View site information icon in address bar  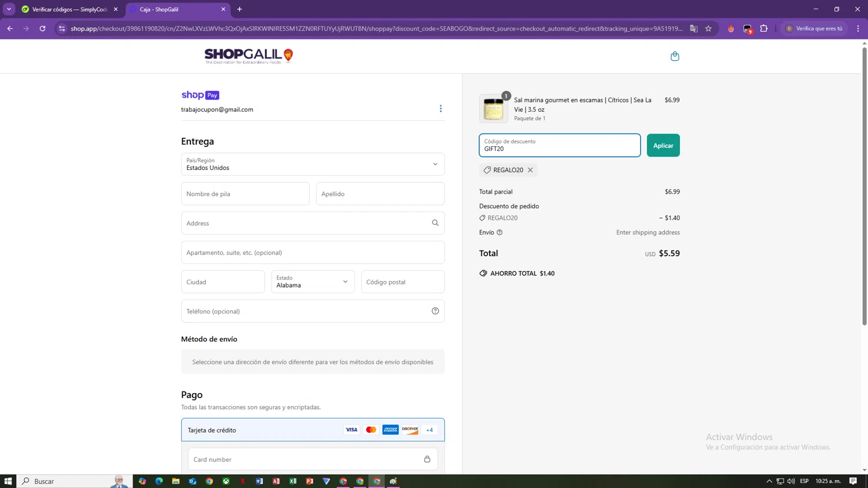[x=62, y=28]
